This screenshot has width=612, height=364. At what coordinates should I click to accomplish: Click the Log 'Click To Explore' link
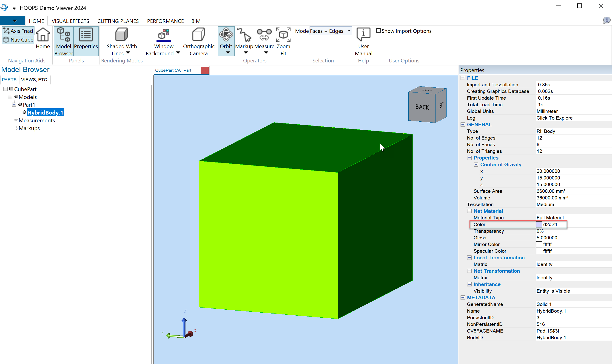point(554,118)
